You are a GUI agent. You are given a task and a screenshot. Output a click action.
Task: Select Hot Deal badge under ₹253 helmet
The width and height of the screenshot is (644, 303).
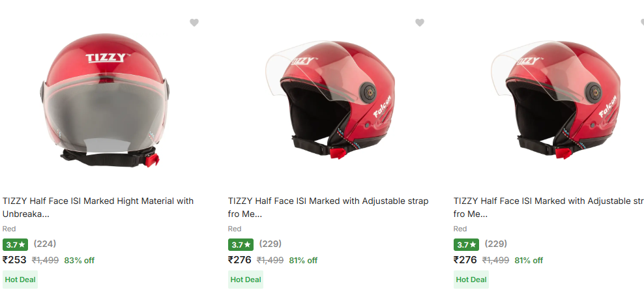[x=20, y=280]
